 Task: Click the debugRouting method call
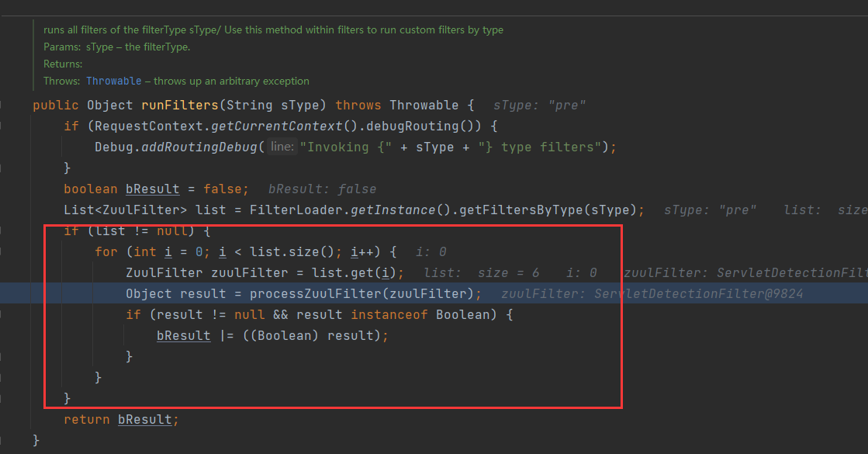pos(413,126)
